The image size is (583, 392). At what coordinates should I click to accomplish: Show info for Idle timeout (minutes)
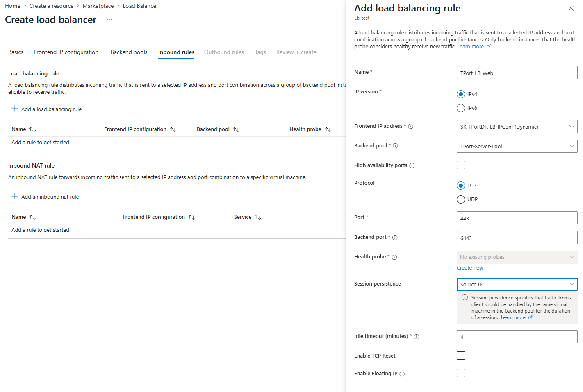417,337
